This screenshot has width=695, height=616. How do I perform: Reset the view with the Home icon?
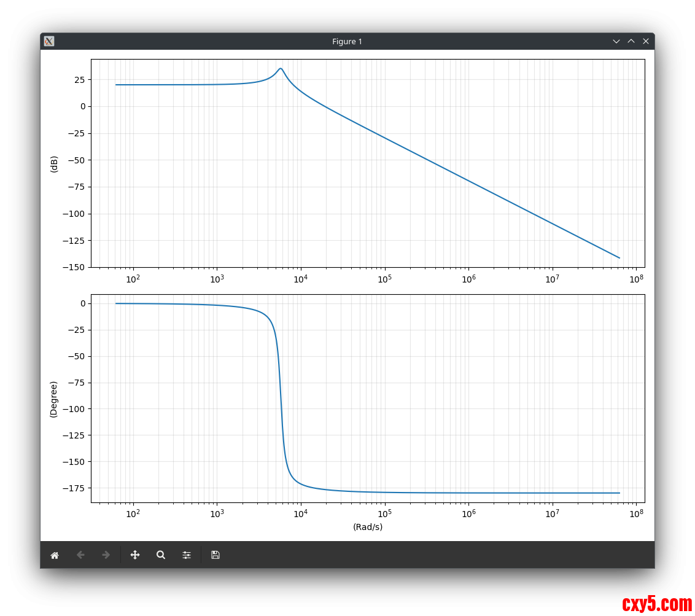click(55, 555)
